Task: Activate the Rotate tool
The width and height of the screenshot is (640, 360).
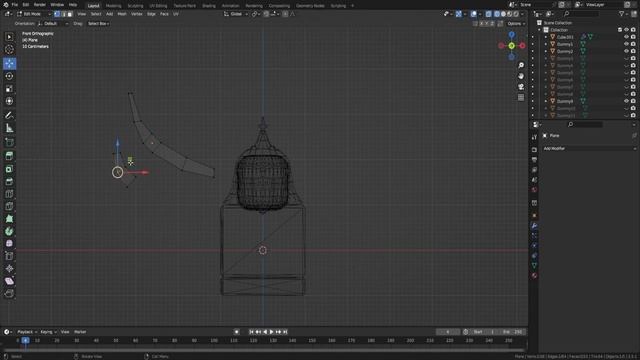Action: point(9,76)
